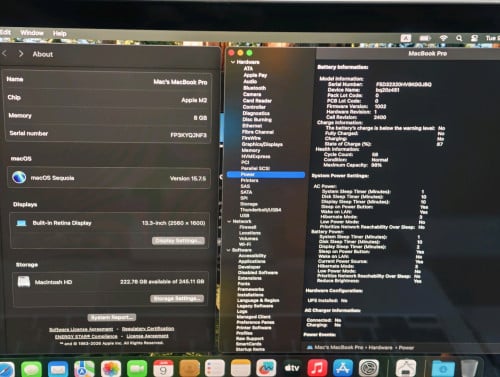The height and width of the screenshot is (377, 500).
Task: Open Safari from the Dock
Action: pyautogui.click(x=6, y=370)
